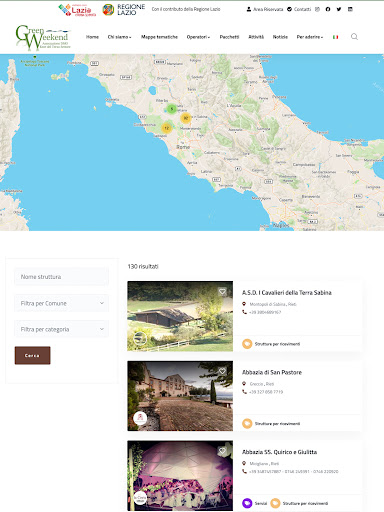Expand the Chi siamo menu

tap(119, 37)
